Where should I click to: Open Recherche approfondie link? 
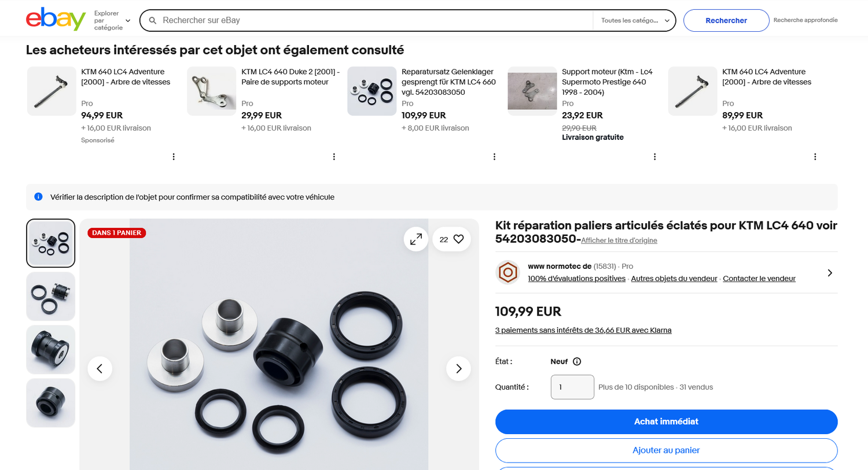tap(806, 20)
